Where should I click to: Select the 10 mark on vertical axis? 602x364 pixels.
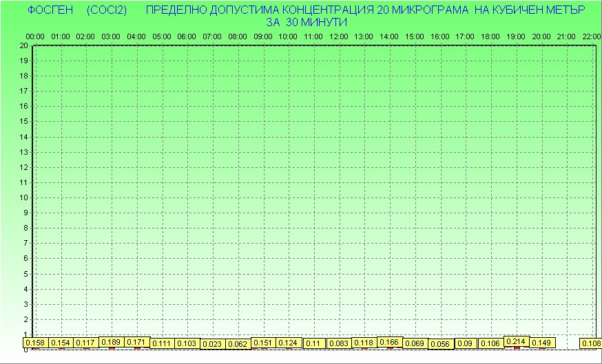[x=24, y=197]
